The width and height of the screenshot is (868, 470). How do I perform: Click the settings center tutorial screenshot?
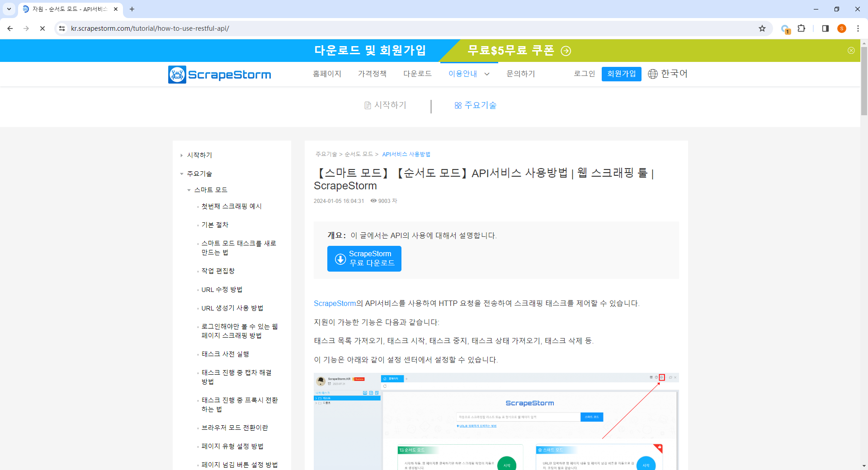(x=496, y=422)
